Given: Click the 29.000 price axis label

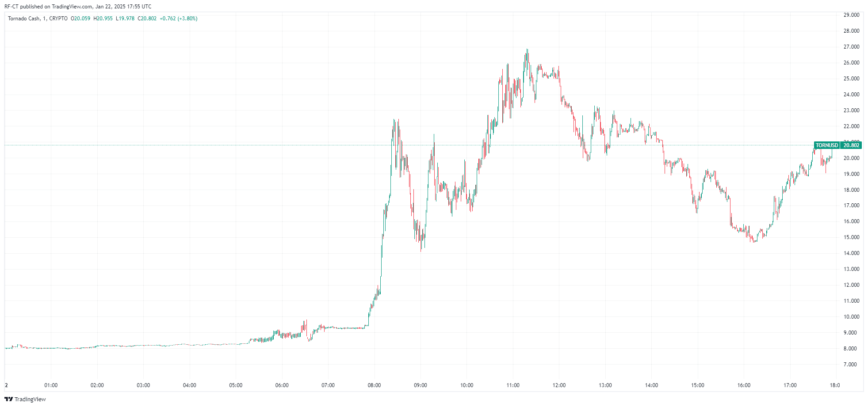Looking at the screenshot, I should (851, 15).
